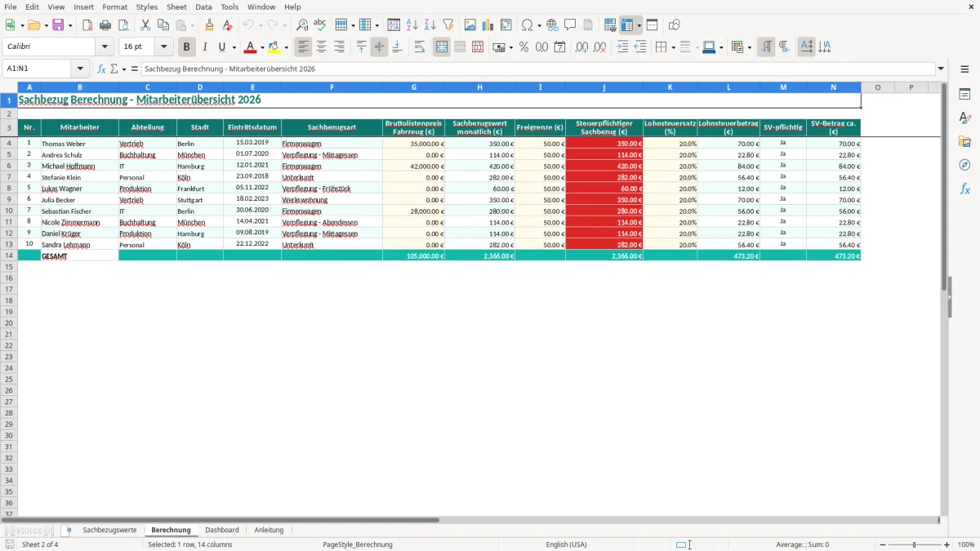Switch to the Sachbezugswerte sheet tab
The height and width of the screenshot is (551, 980).
(x=109, y=530)
